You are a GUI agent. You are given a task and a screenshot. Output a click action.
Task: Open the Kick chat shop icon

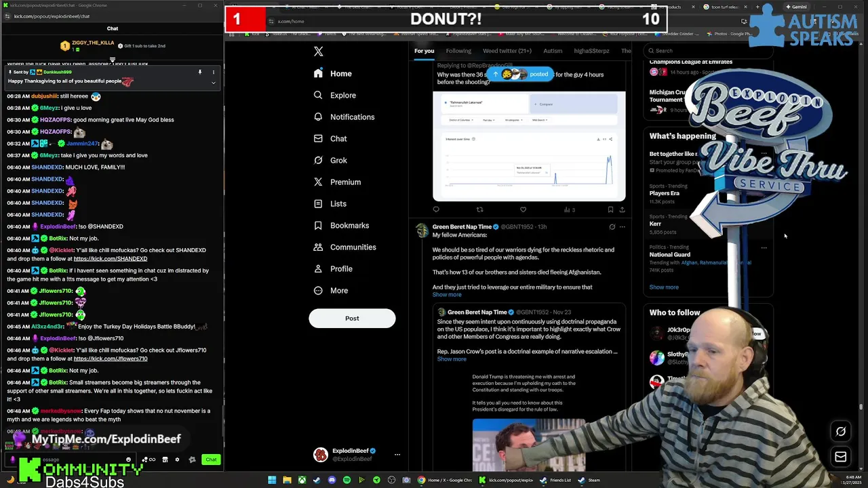click(165, 460)
